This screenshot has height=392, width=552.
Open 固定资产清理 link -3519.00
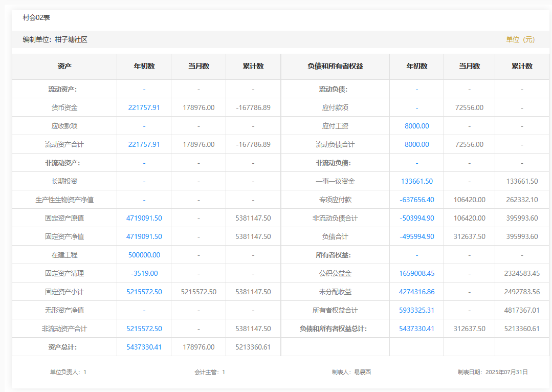point(144,273)
